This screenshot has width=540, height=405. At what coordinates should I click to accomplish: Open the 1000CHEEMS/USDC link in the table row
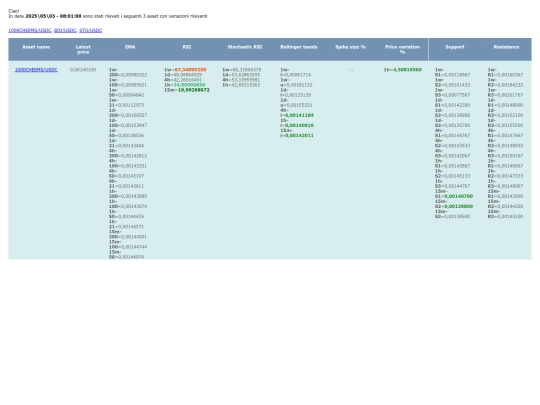[x=36, y=70]
